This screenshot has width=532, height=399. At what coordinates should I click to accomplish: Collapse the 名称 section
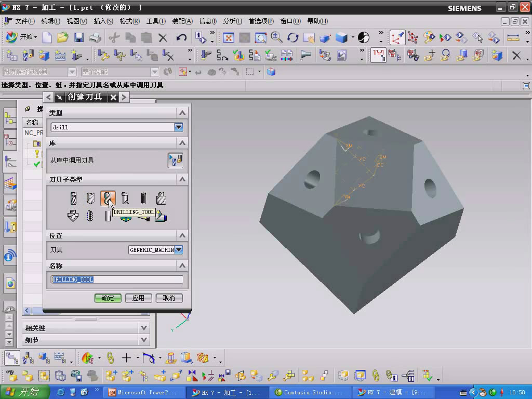182,265
